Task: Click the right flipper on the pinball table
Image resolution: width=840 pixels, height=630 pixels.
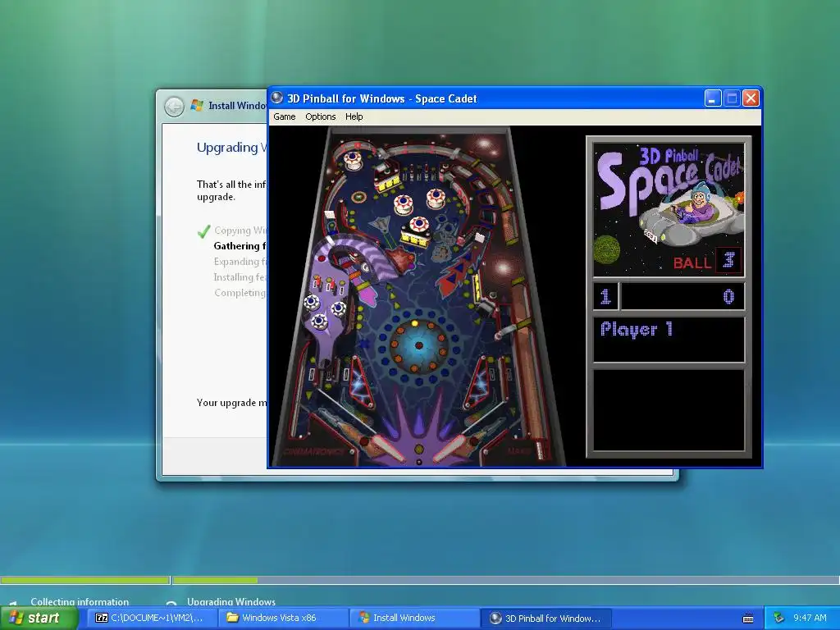Action: click(449, 449)
